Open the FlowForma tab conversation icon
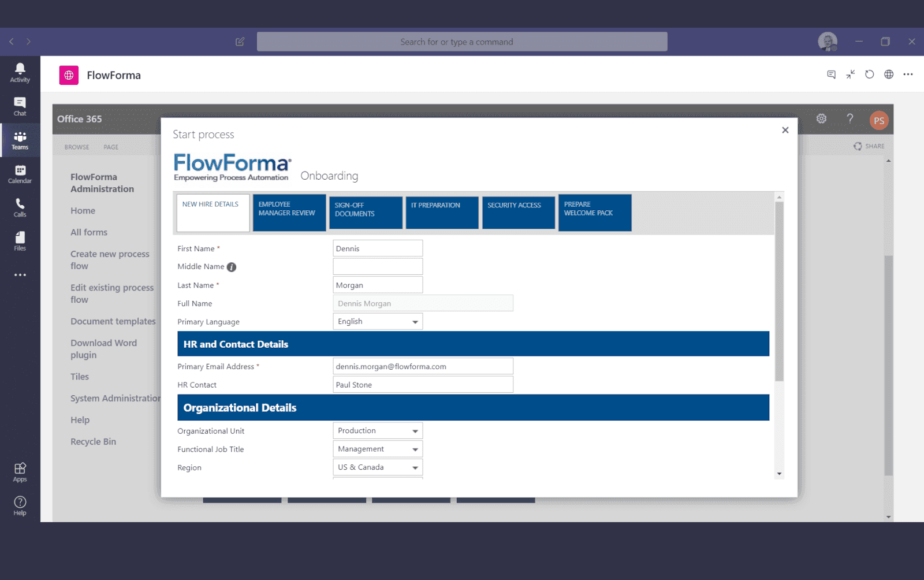 point(831,75)
